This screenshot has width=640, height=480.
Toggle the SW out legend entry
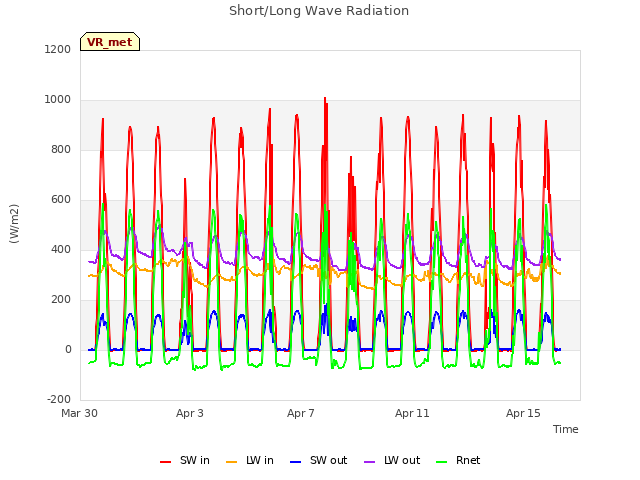coord(318,460)
